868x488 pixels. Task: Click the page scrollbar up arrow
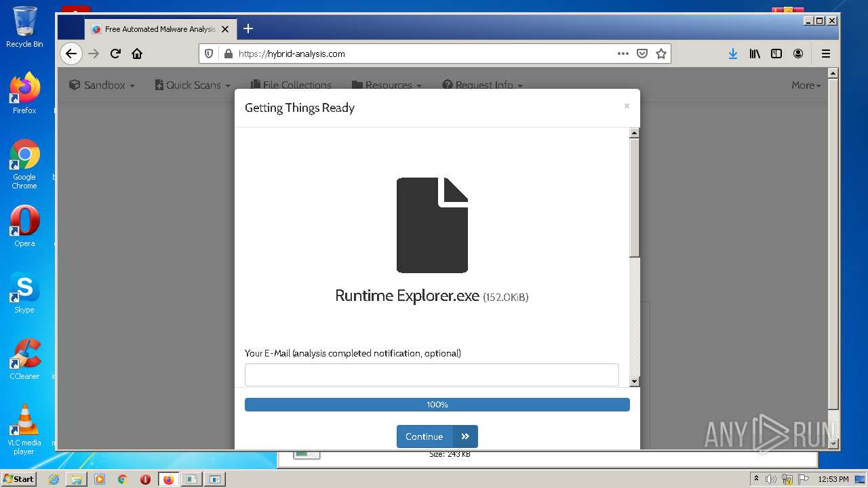tap(833, 73)
